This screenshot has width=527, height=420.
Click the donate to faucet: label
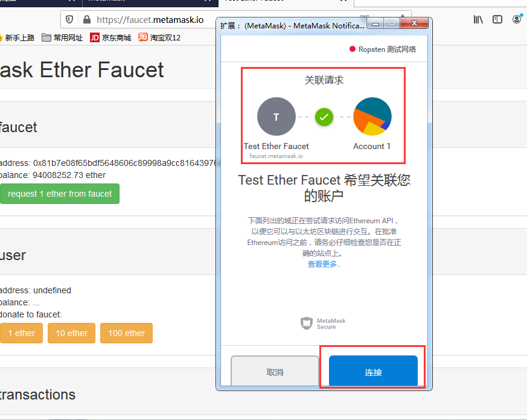31,314
